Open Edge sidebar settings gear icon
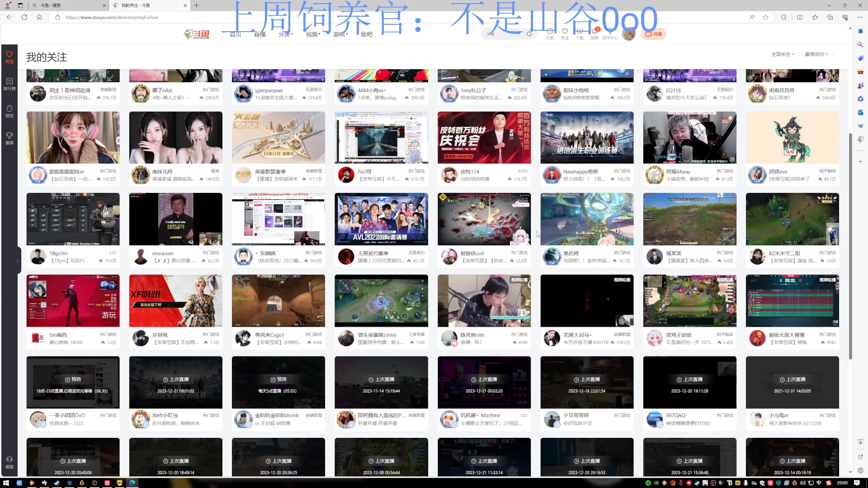The width and height of the screenshot is (868, 488). (x=860, y=470)
